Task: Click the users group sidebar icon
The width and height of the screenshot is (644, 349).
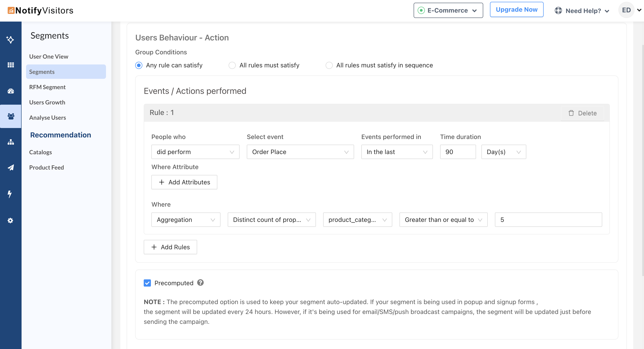Action: point(11,116)
